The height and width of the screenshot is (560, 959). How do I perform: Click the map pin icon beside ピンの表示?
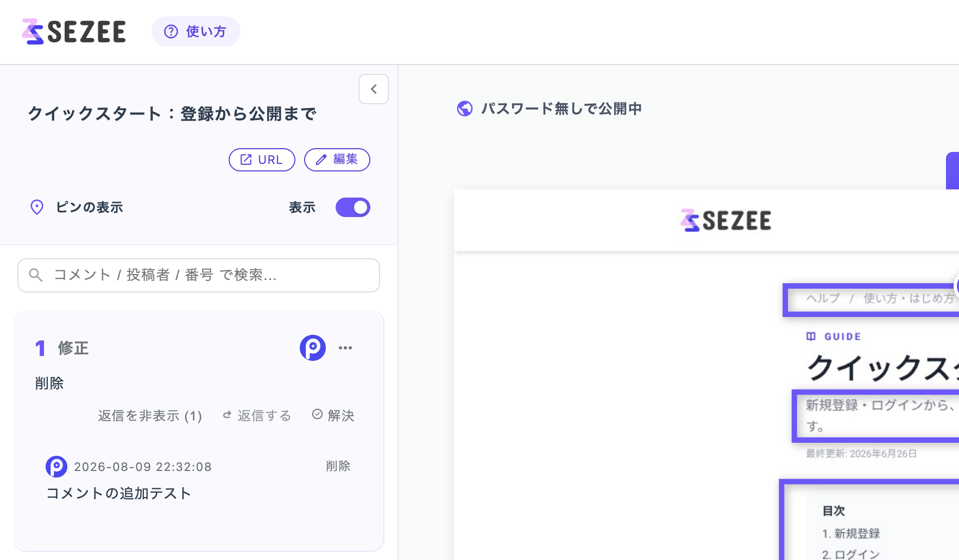pos(37,207)
